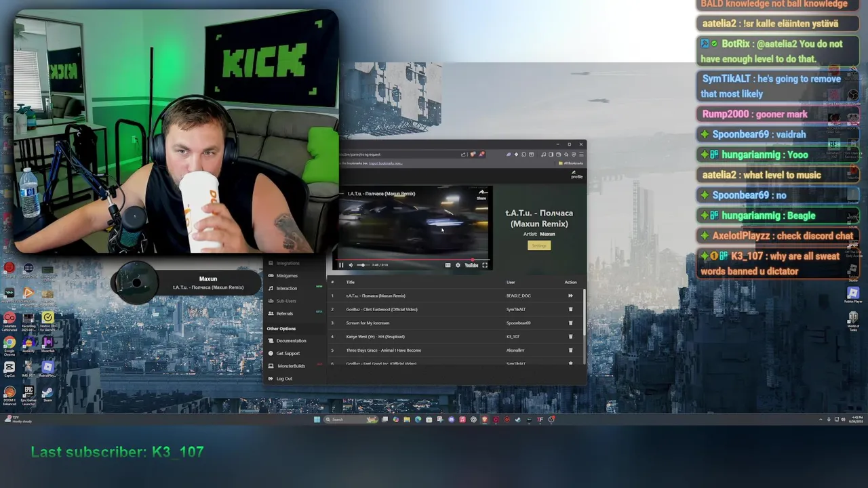Click the Import bookmarks now link
The width and height of the screenshot is (868, 488).
(x=385, y=163)
